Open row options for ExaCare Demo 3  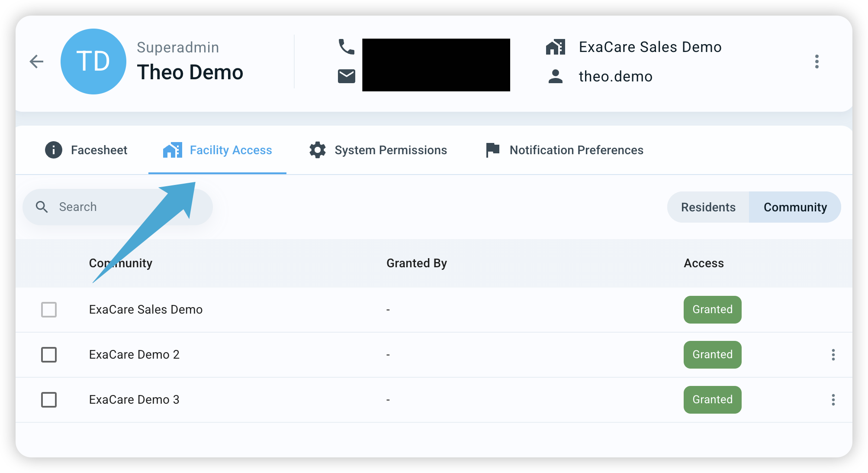click(x=833, y=400)
